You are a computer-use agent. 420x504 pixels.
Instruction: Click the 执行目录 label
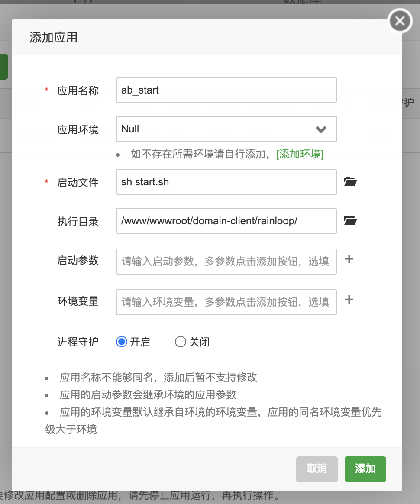coord(78,221)
